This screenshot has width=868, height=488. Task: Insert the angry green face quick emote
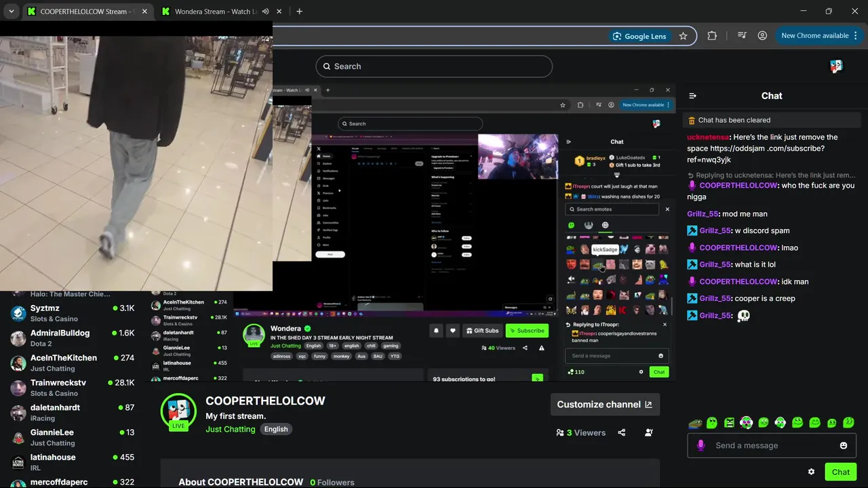tap(729, 423)
